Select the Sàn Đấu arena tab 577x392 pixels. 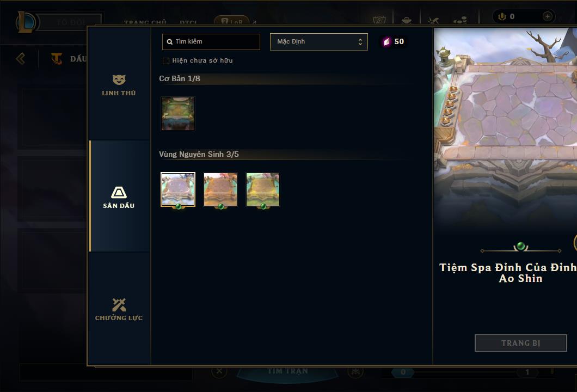[119, 196]
